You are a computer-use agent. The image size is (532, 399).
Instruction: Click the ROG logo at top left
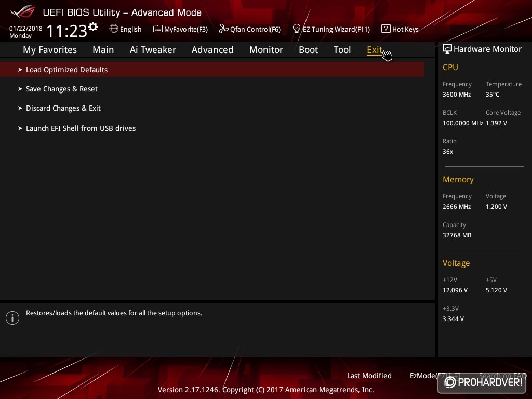click(23, 11)
